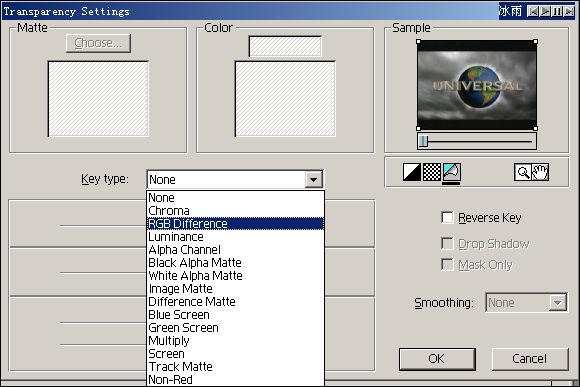Click bottom-left handle of sample preview
The image size is (580, 387).
pos(418,129)
